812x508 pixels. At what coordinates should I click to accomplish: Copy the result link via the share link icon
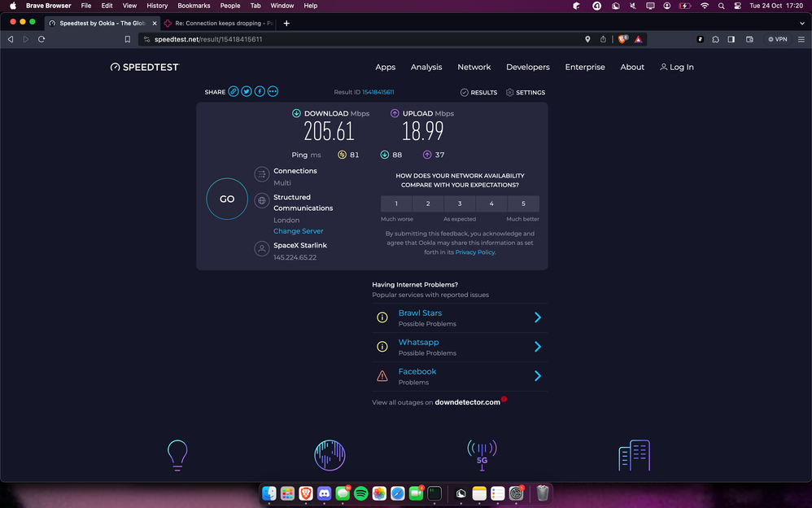234,91
